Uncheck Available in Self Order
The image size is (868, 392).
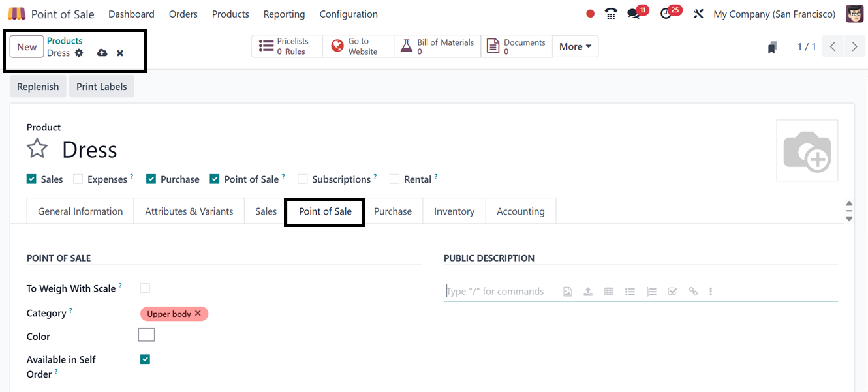point(145,359)
